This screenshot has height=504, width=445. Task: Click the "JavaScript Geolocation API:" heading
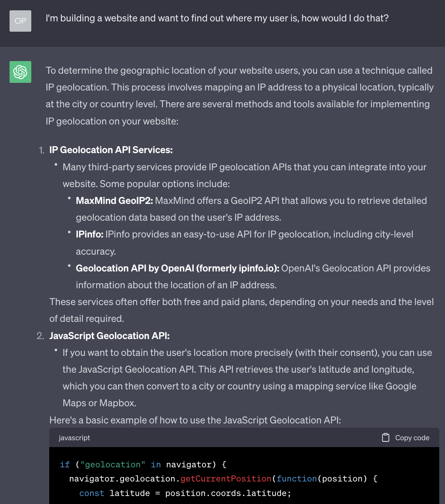[x=109, y=336]
